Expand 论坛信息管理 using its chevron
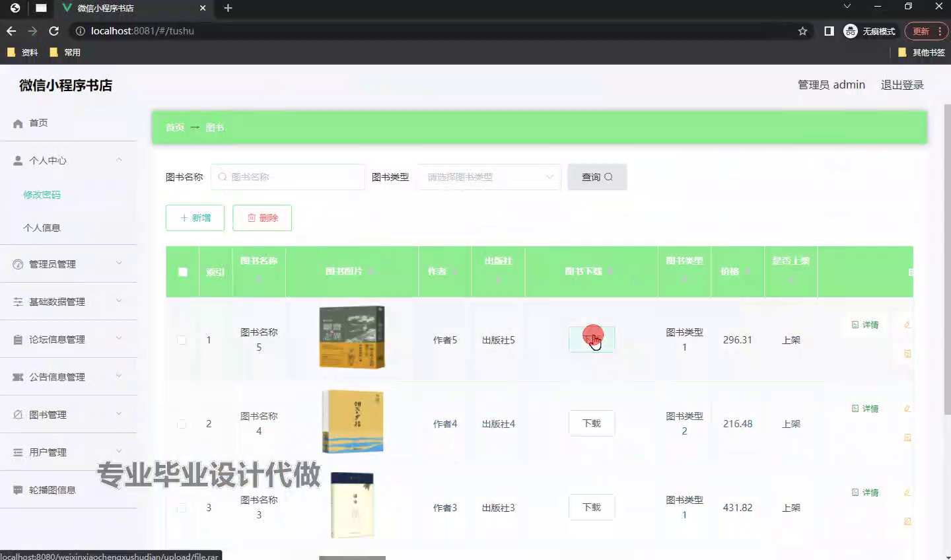Viewport: 951px width, 560px height. (119, 338)
